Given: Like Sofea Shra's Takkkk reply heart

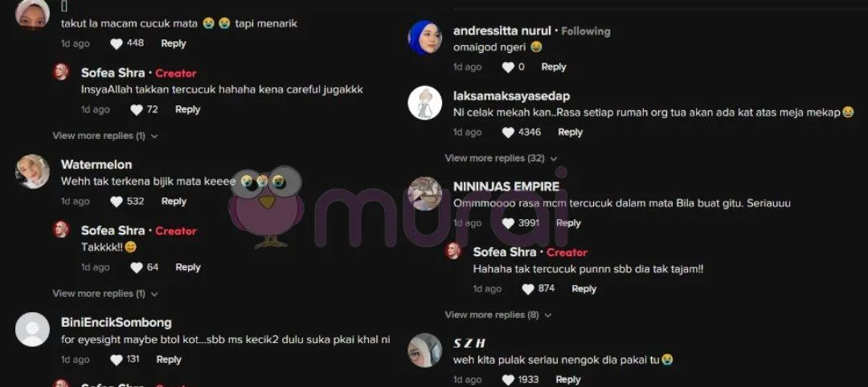Looking at the screenshot, I should click(x=136, y=267).
